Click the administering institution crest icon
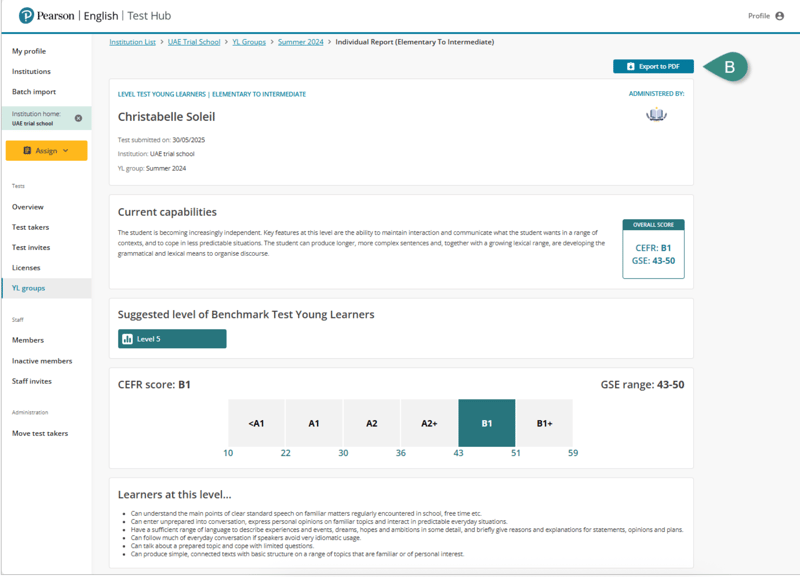 [656, 114]
